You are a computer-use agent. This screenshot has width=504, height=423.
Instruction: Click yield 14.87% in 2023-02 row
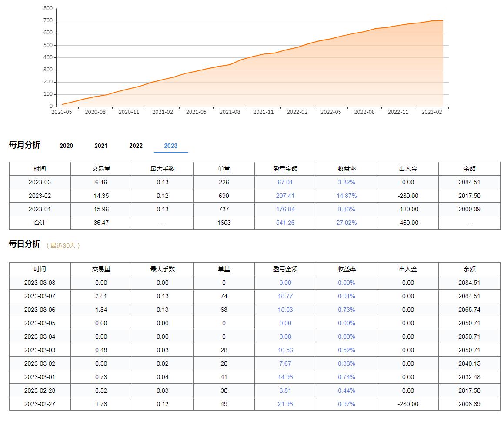click(347, 196)
